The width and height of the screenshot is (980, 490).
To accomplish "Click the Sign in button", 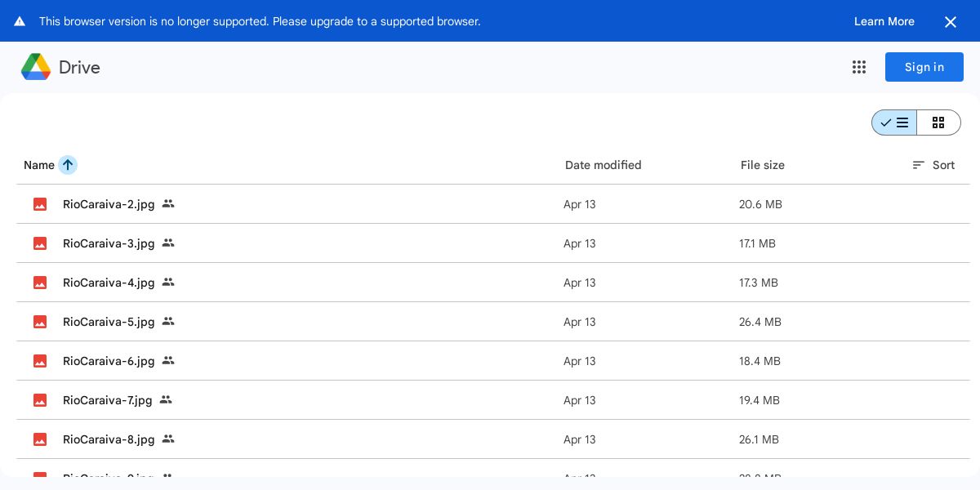I will click(x=924, y=67).
